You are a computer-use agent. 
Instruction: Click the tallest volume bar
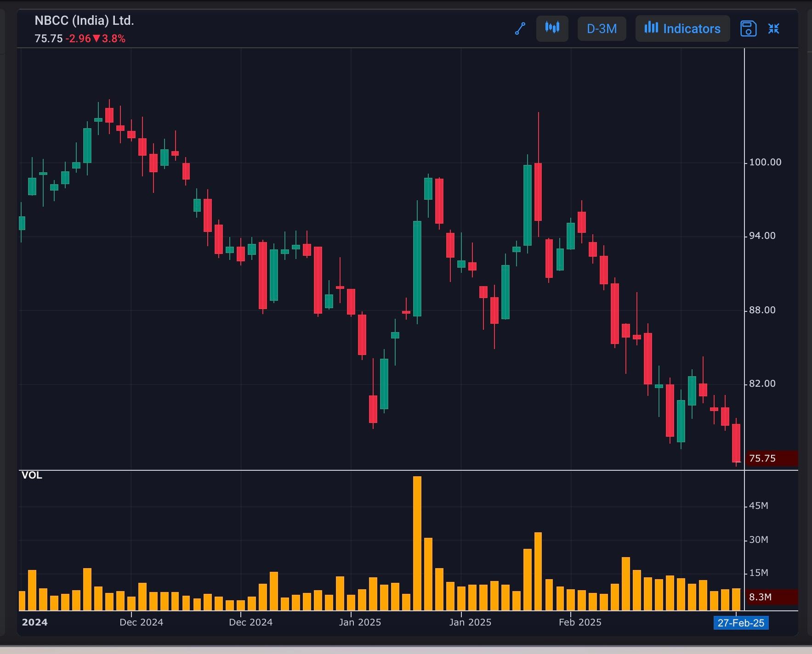click(x=417, y=543)
